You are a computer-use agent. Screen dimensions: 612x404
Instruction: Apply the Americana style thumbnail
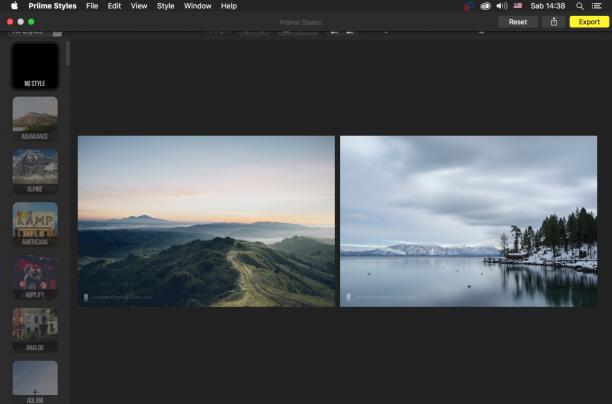click(x=35, y=224)
